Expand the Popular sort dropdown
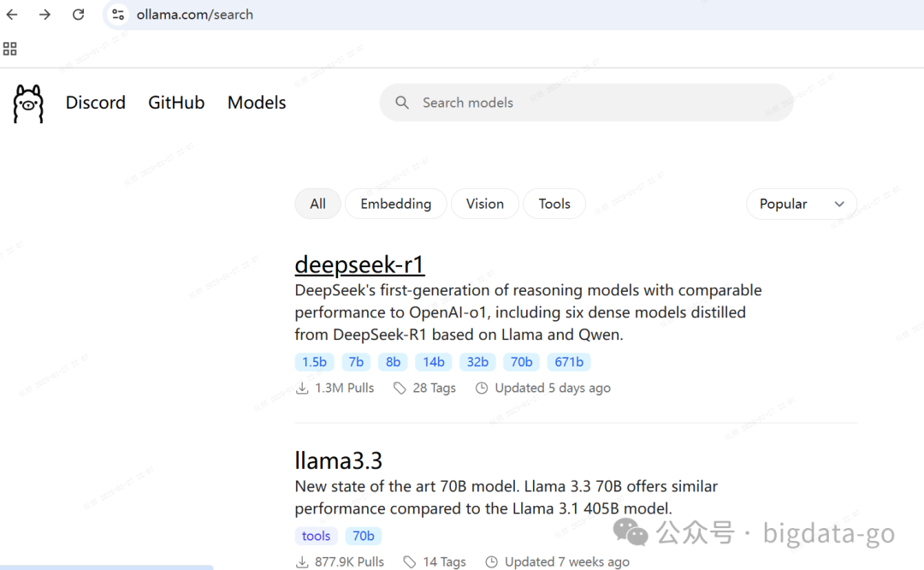 click(x=802, y=204)
